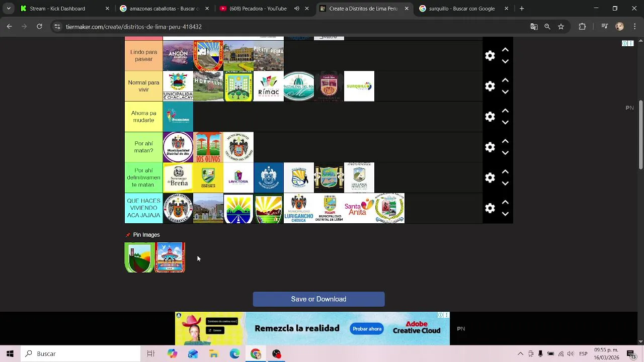Open Chrome profile avatar
The image size is (644, 362).
[x=620, y=27]
